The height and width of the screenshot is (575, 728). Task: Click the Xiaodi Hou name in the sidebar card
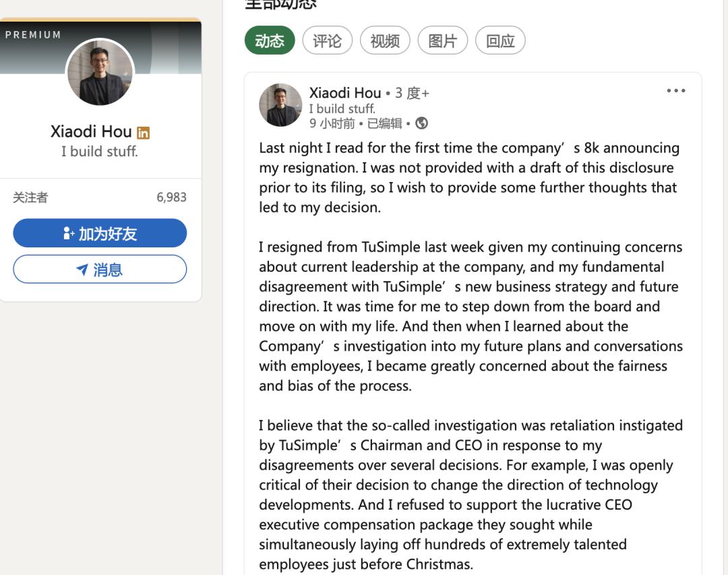pos(91,131)
